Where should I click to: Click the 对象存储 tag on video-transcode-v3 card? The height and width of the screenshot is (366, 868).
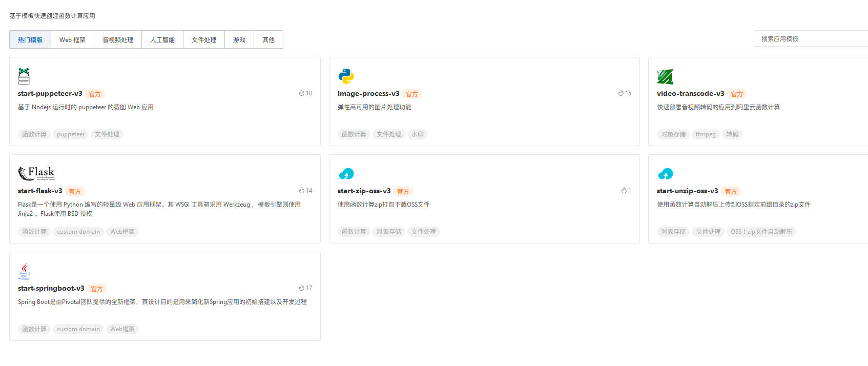pyautogui.click(x=673, y=134)
